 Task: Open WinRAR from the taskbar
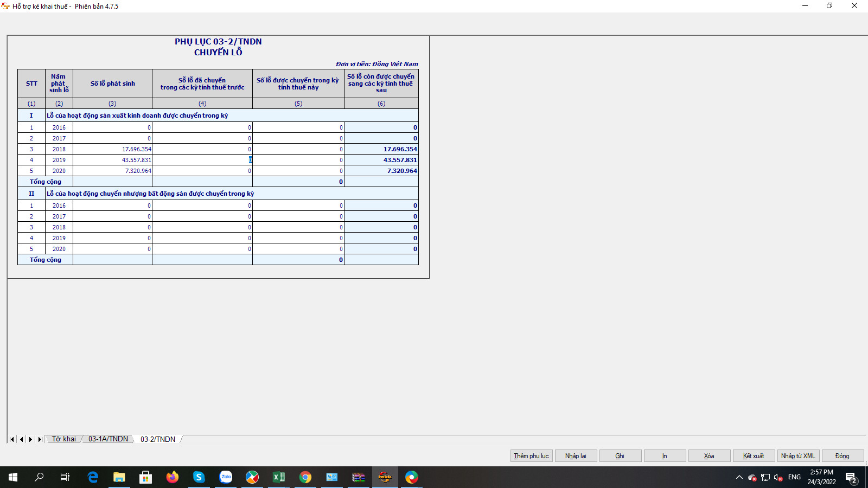click(359, 477)
